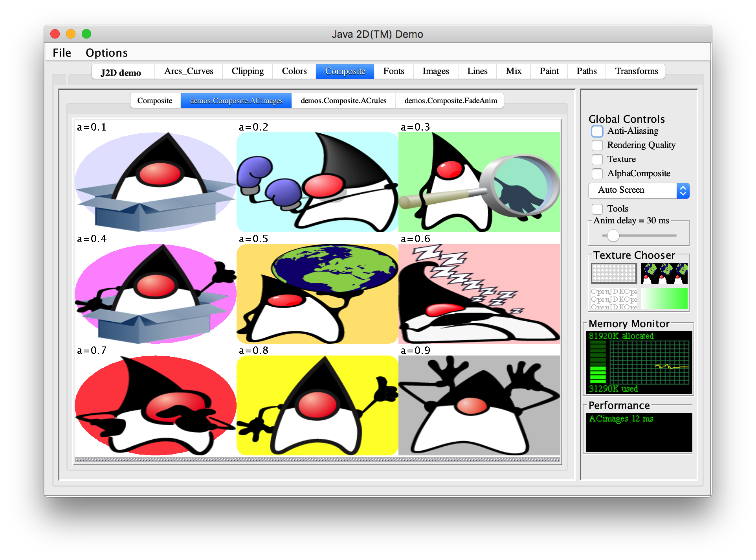The height and width of the screenshot is (560, 756).
Task: Click the magnifying glass Duke image (a=0.3)
Action: [x=479, y=182]
